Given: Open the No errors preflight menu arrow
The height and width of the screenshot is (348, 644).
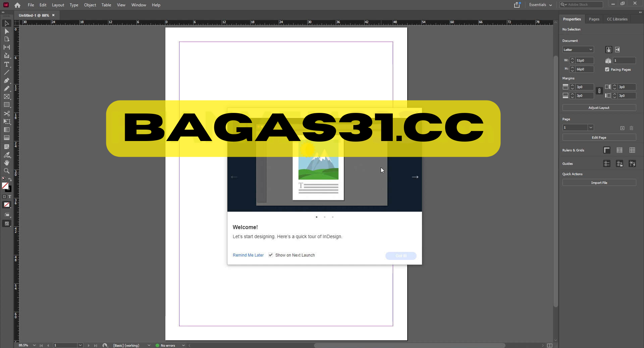Looking at the screenshot, I should tap(183, 345).
